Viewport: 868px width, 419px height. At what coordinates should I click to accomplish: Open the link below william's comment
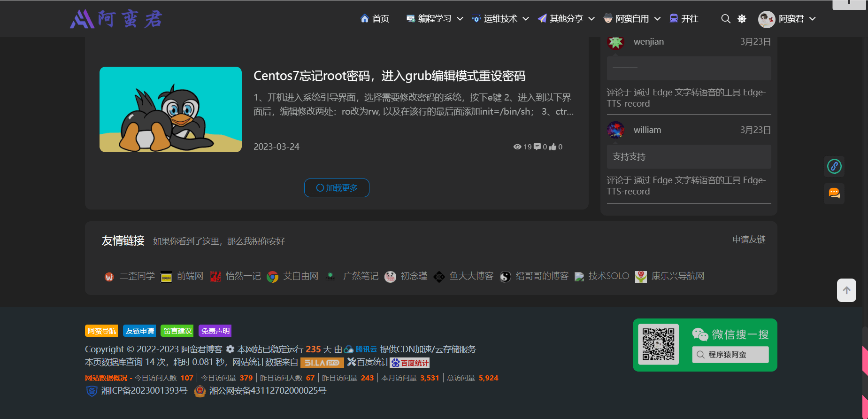(686, 186)
